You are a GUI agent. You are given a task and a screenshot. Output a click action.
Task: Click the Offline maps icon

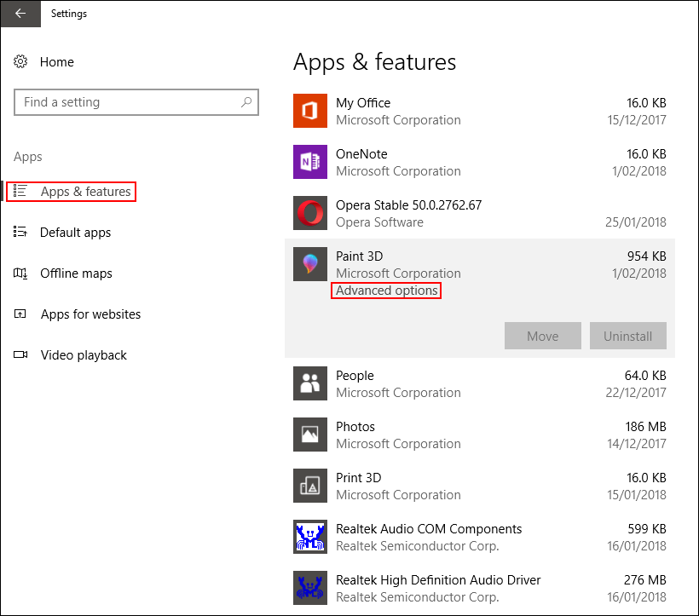click(20, 273)
